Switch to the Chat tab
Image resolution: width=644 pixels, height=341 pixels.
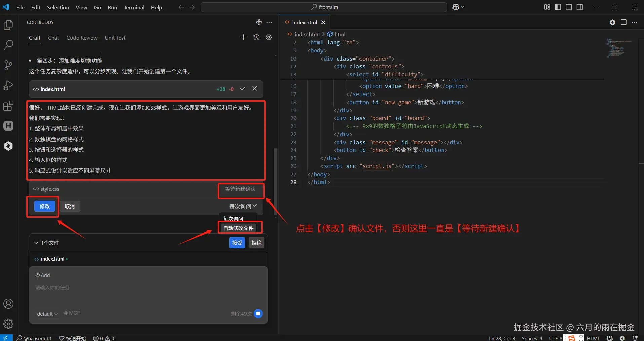53,38
